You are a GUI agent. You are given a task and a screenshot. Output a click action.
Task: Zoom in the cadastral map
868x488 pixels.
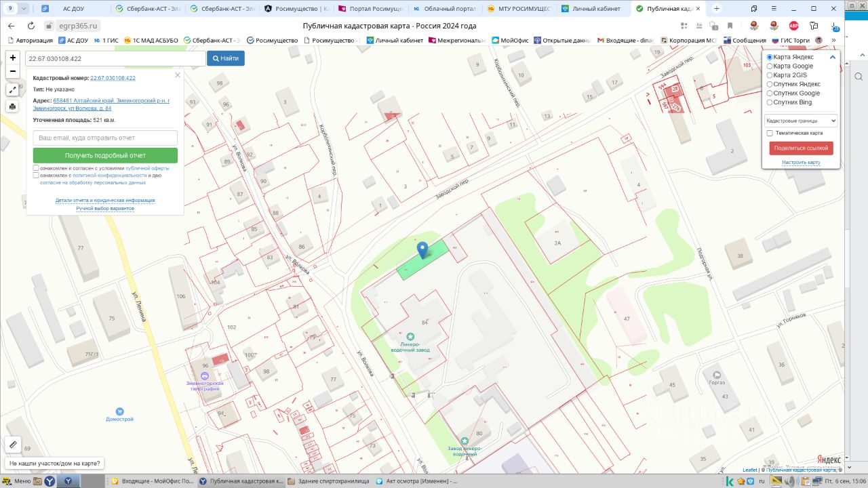13,58
